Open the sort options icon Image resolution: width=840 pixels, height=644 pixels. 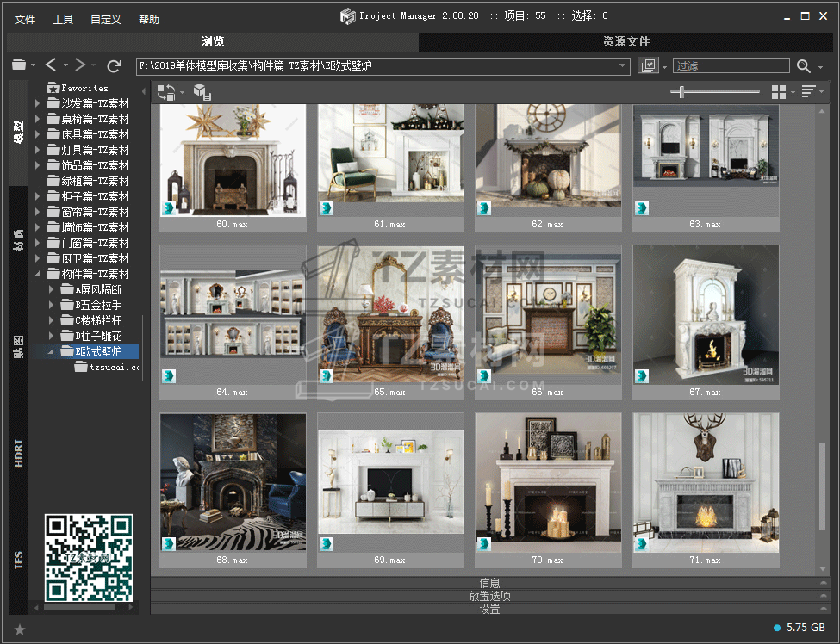pos(808,92)
